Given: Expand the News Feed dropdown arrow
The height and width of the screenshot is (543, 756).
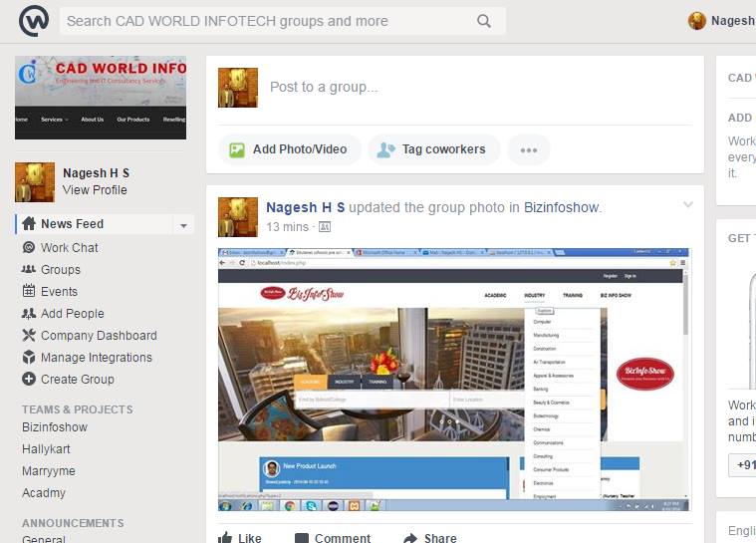Looking at the screenshot, I should click(183, 225).
